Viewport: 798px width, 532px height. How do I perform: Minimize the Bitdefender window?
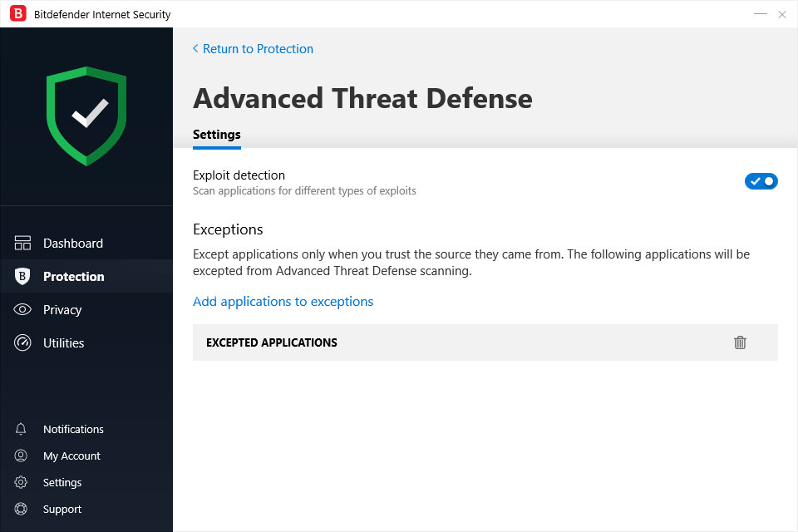(760, 14)
